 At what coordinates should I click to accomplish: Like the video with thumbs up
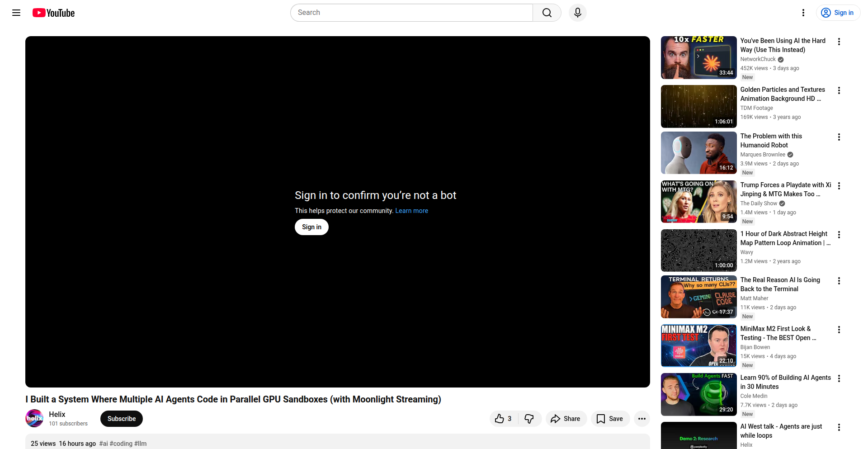504,419
